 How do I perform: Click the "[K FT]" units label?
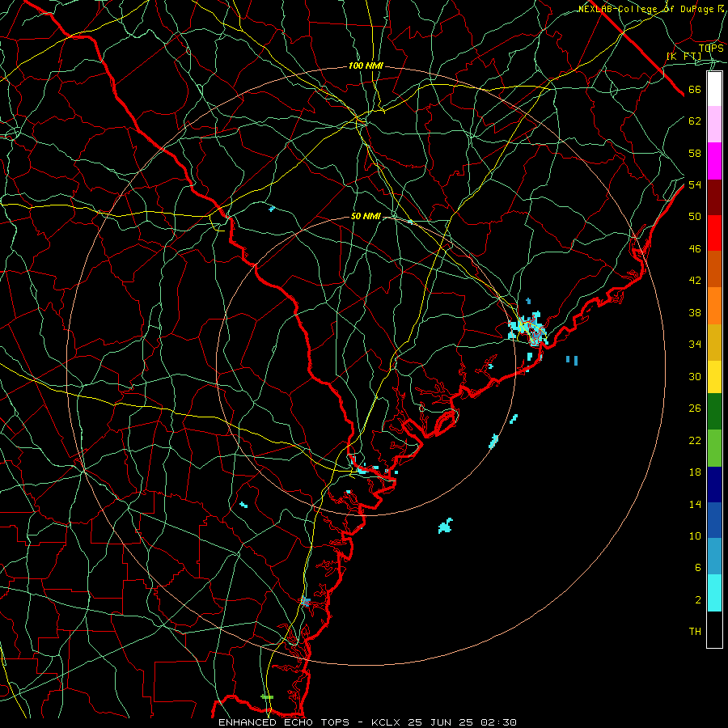coord(684,57)
